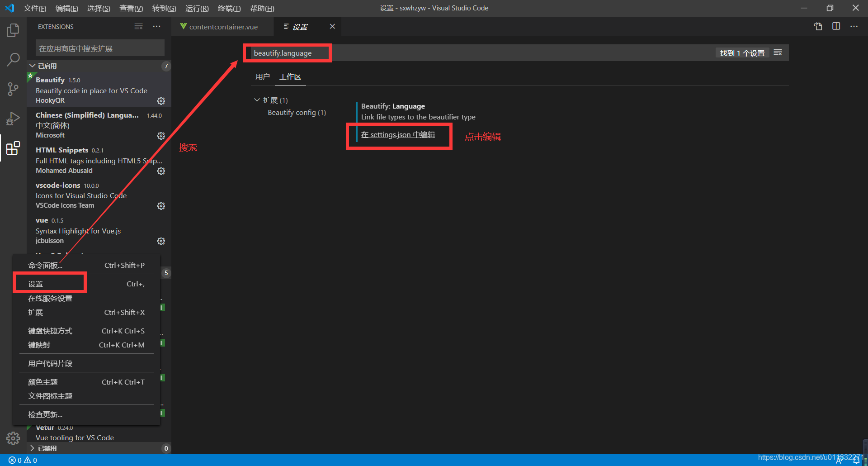Open Extensions panel more actions menu
The height and width of the screenshot is (466, 868).
tap(156, 27)
